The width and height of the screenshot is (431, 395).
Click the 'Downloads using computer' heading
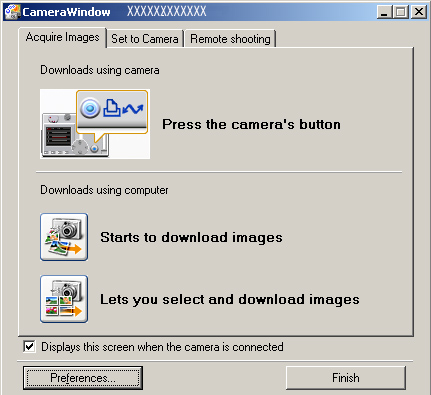click(104, 190)
